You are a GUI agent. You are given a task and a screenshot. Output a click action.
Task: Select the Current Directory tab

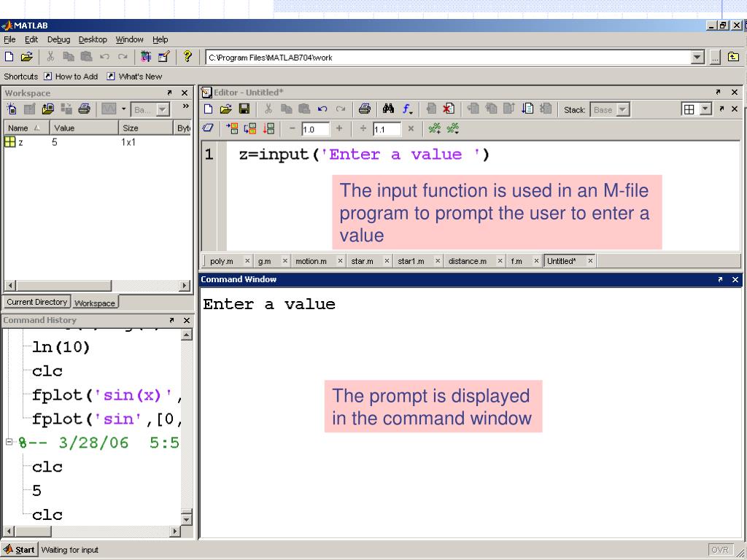(36, 302)
